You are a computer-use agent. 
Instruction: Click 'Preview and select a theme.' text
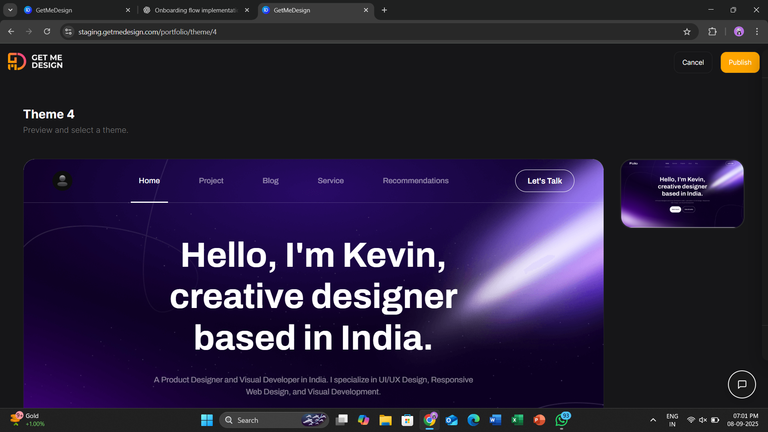click(75, 130)
